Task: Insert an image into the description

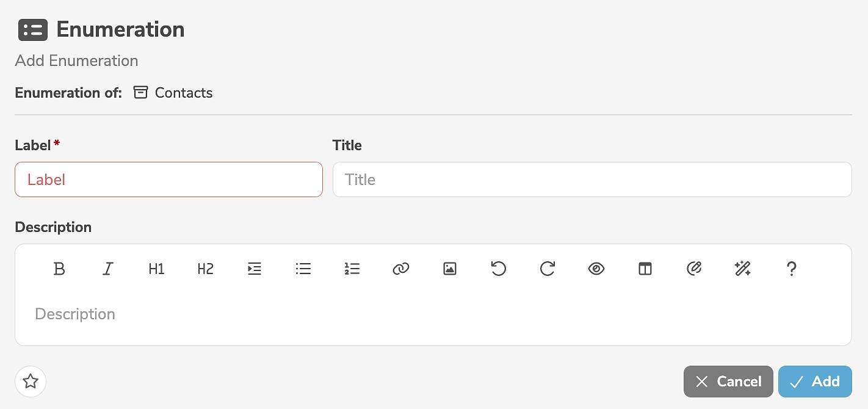Action: pyautogui.click(x=450, y=269)
